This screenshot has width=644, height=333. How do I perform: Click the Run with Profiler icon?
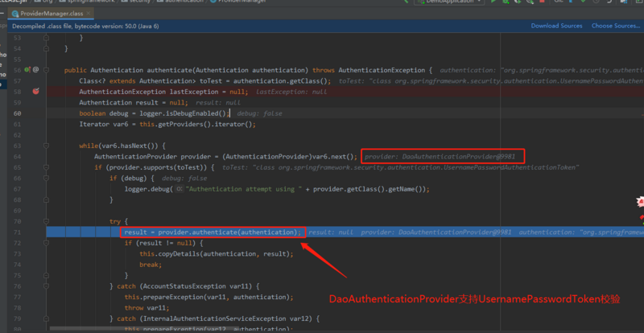pyautogui.click(x=530, y=2)
